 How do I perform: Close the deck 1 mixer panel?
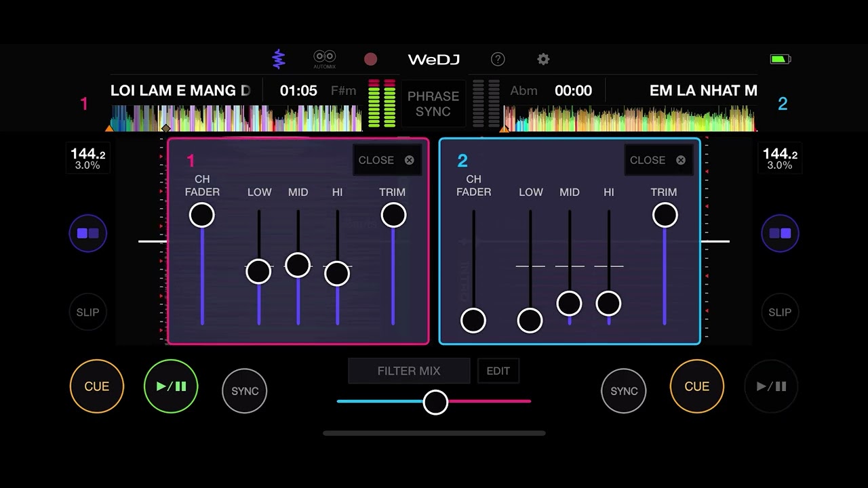386,160
